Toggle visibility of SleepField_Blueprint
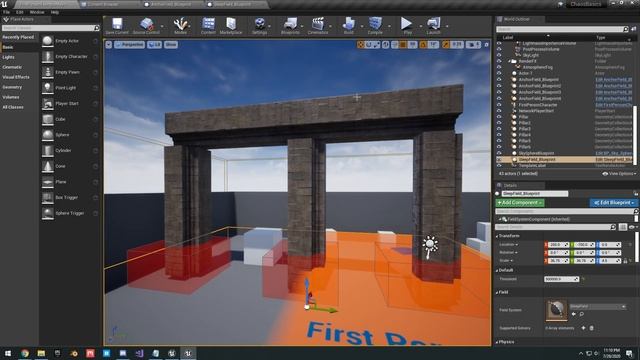640x360 pixels. 499,159
